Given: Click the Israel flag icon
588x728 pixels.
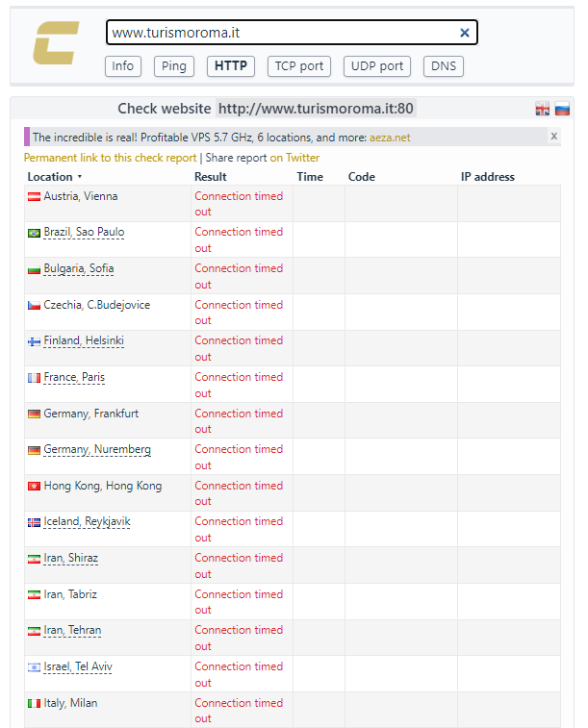Looking at the screenshot, I should (x=34, y=667).
